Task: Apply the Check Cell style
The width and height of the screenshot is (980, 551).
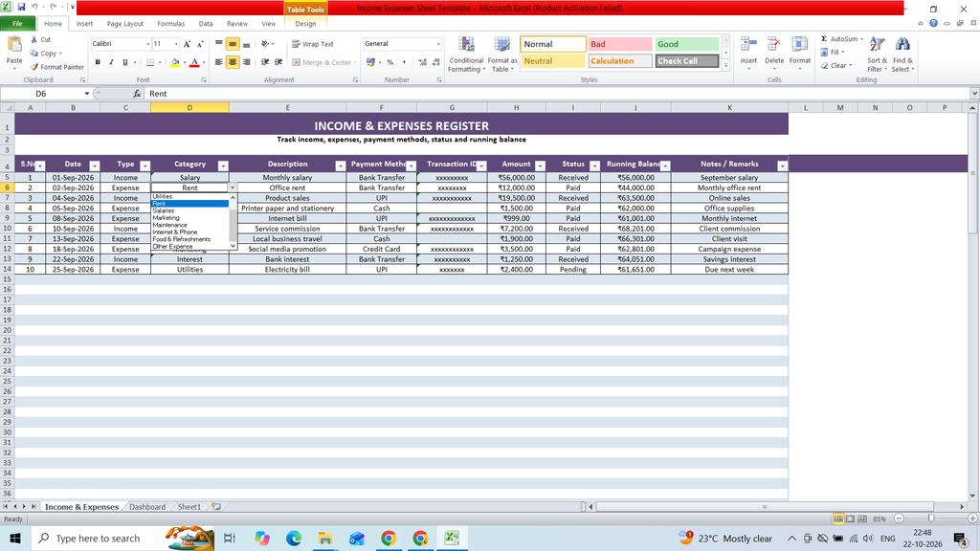Action: coord(687,60)
